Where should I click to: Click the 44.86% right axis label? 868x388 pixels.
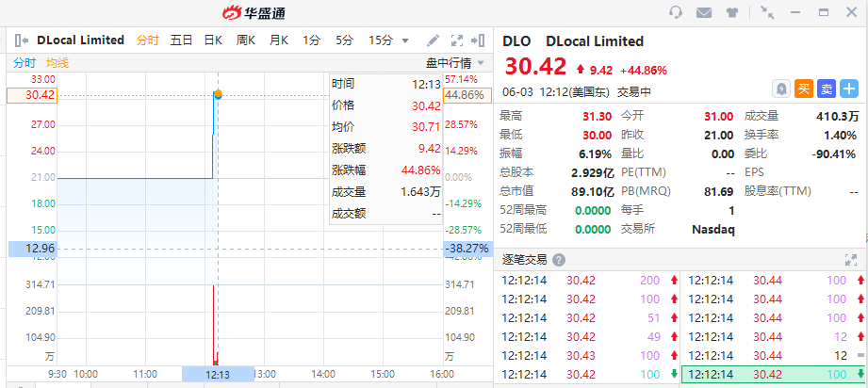(x=467, y=95)
